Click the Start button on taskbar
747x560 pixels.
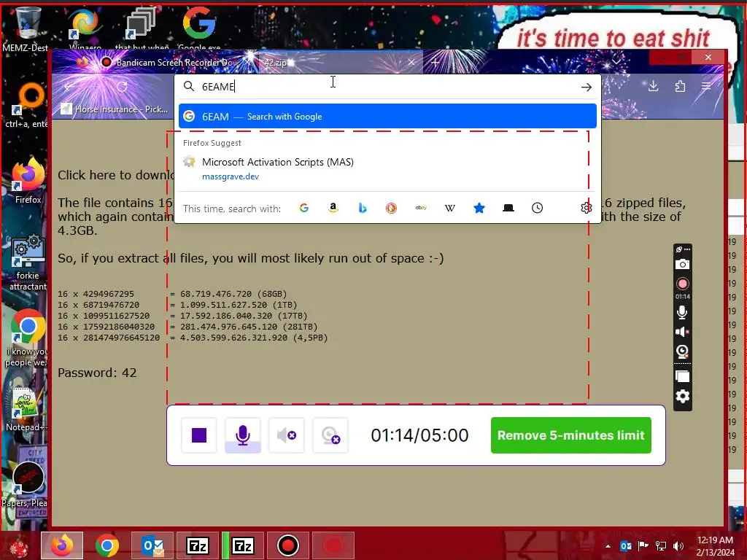click(19, 545)
